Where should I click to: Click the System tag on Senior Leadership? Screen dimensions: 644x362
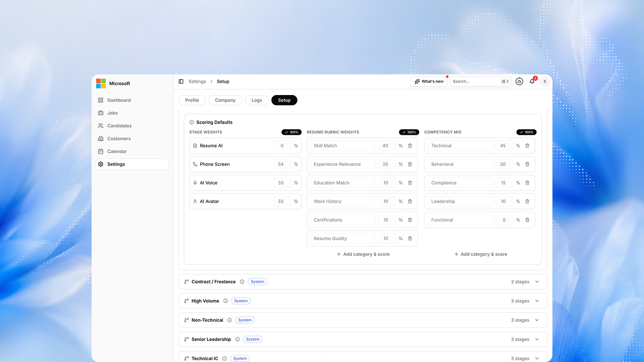click(x=253, y=339)
